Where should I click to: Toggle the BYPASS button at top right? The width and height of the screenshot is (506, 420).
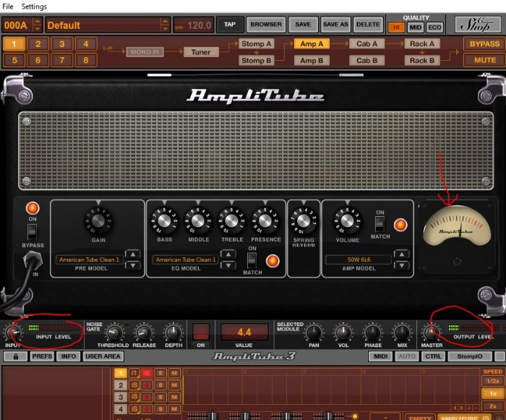[x=484, y=44]
